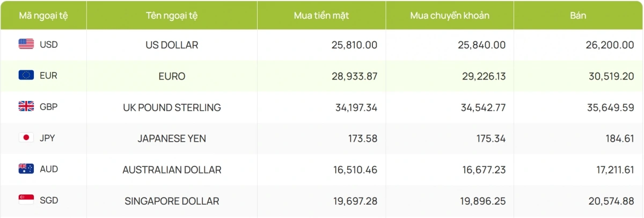Click the European Union flag icon
The width and height of the screenshot is (644, 218).
(x=26, y=75)
